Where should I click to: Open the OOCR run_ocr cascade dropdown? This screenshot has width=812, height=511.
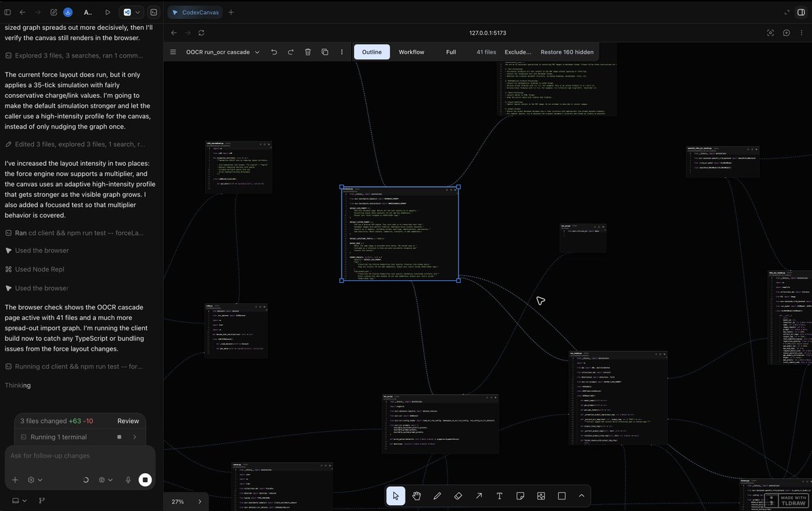[x=223, y=52]
